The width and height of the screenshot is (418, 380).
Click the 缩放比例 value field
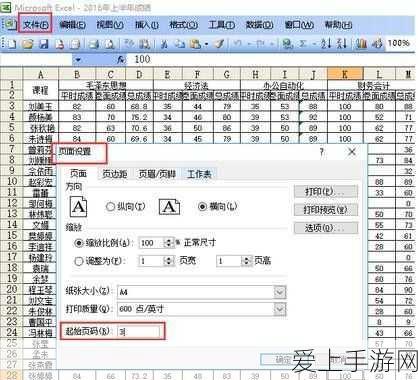152,243
